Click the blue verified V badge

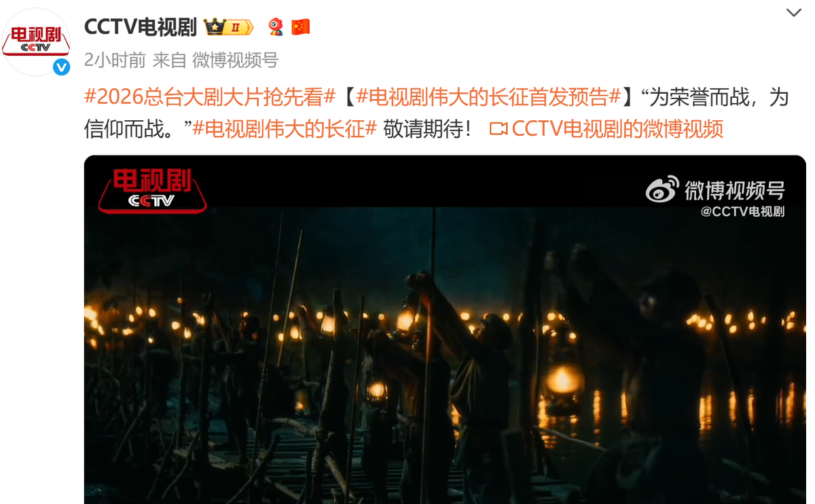[x=62, y=67]
